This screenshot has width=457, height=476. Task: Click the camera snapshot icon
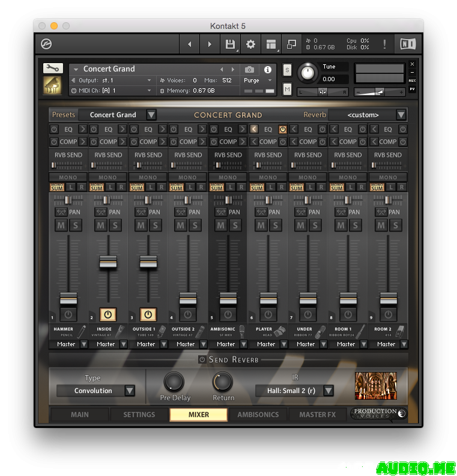coord(249,70)
